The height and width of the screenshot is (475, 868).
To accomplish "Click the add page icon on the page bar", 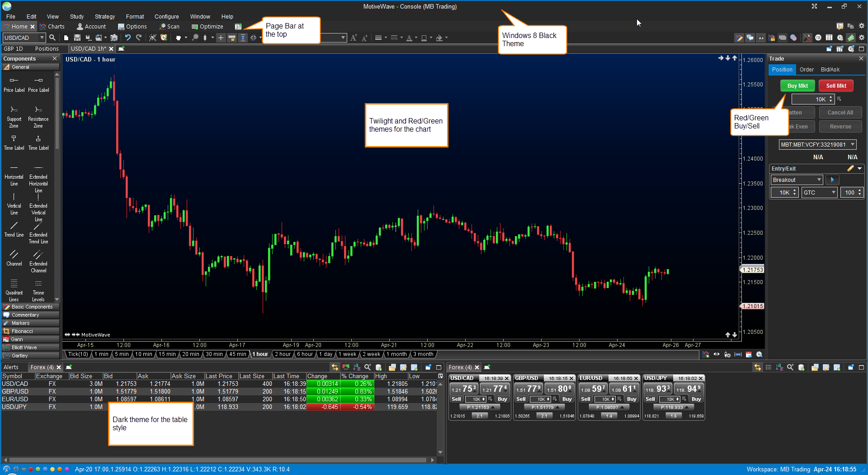I will coord(238,27).
